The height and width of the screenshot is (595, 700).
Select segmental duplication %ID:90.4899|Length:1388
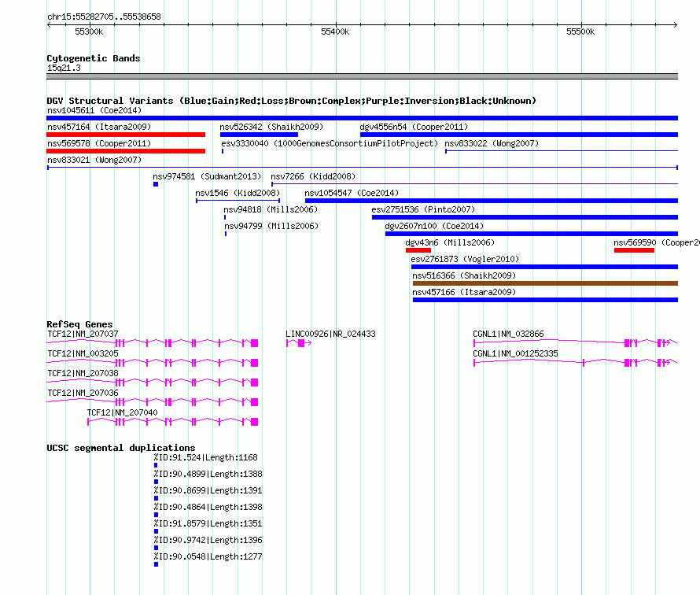click(x=208, y=474)
